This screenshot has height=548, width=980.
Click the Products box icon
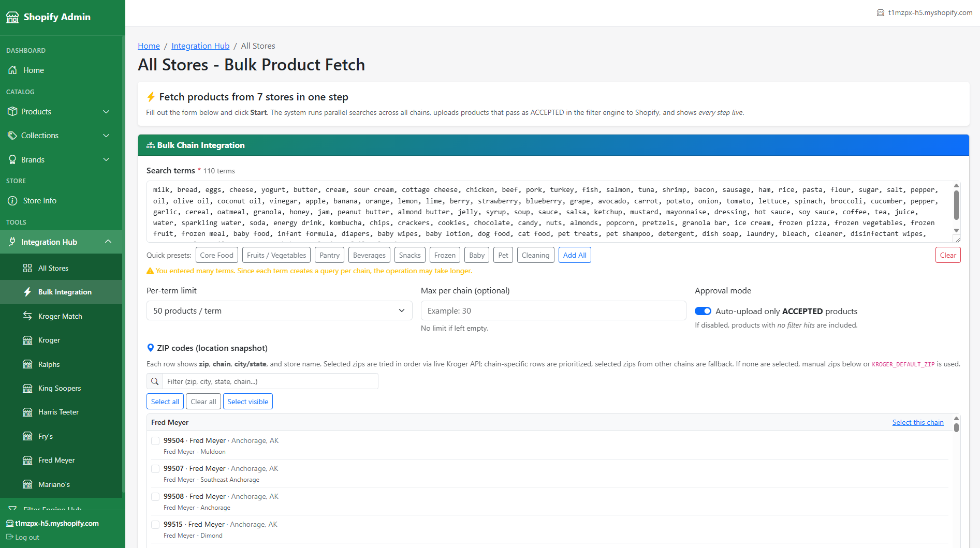12,111
